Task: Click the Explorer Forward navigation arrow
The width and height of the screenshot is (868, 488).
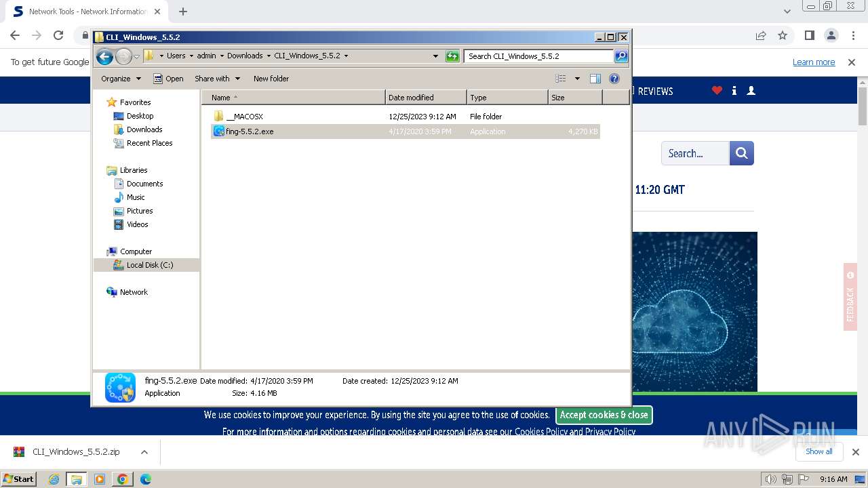Action: 123,56
